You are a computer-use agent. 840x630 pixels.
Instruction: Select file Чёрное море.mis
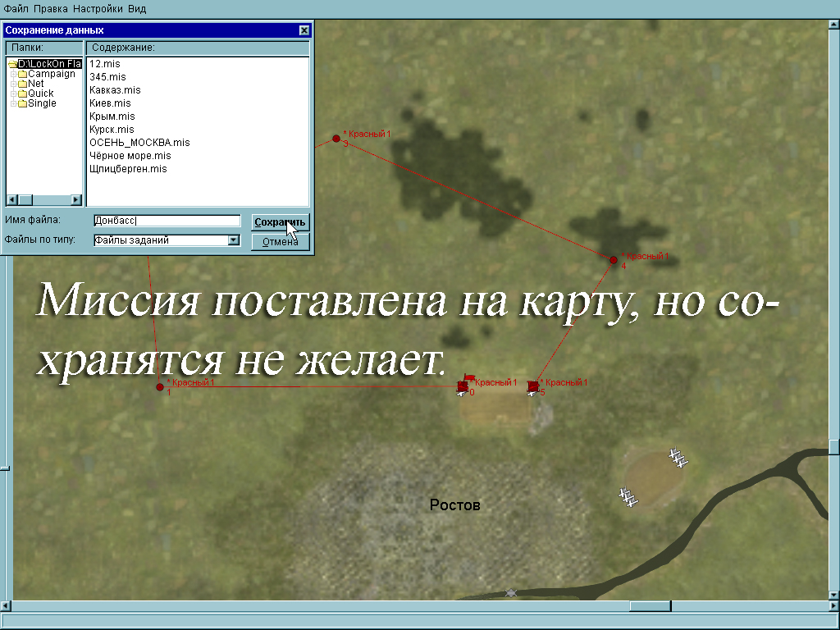[130, 155]
